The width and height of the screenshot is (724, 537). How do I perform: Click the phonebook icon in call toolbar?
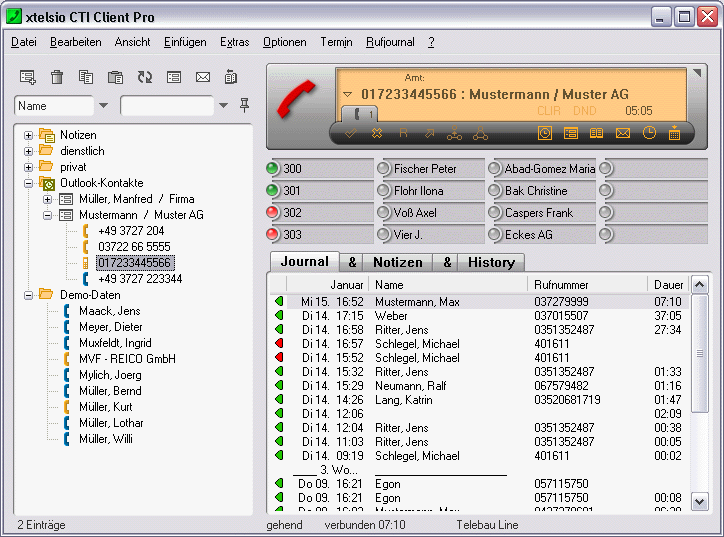tap(597, 133)
